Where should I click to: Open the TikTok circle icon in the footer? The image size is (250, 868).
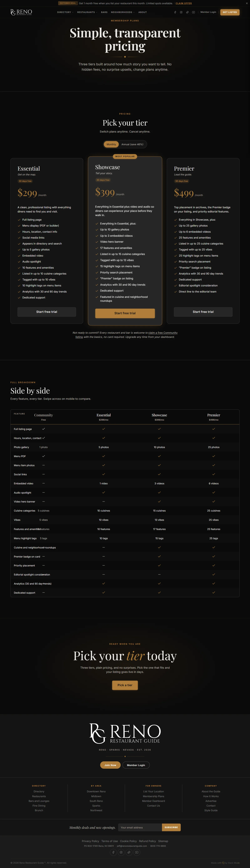[x=129, y=852]
